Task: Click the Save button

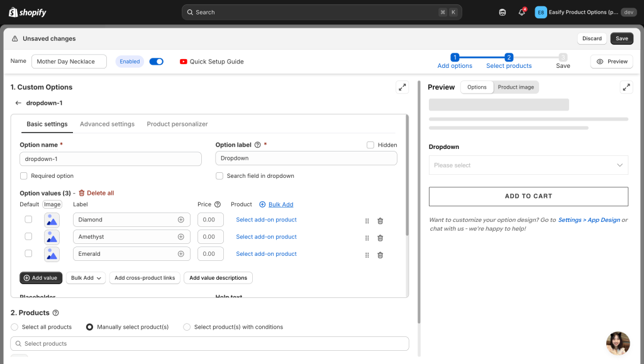Action: (621, 38)
